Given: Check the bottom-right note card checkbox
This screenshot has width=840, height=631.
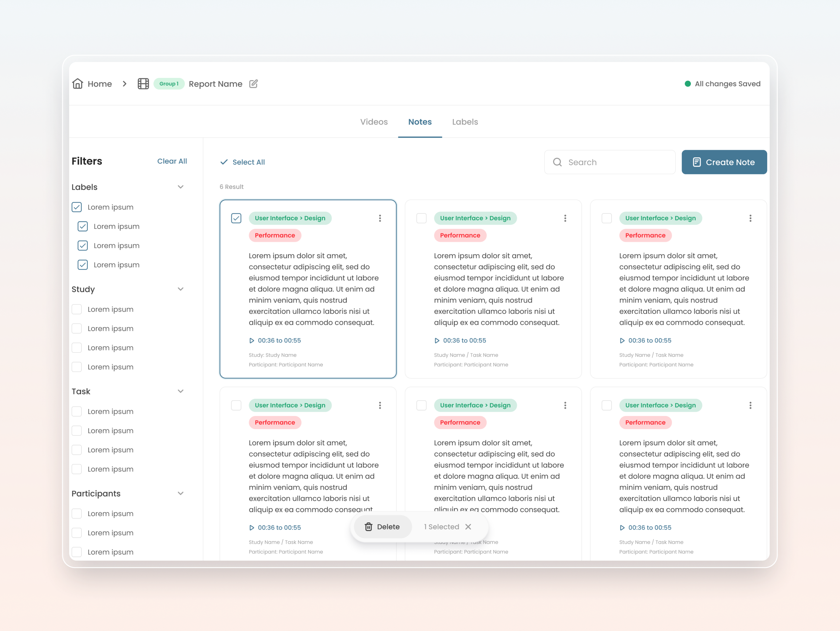Looking at the screenshot, I should click(x=607, y=405).
